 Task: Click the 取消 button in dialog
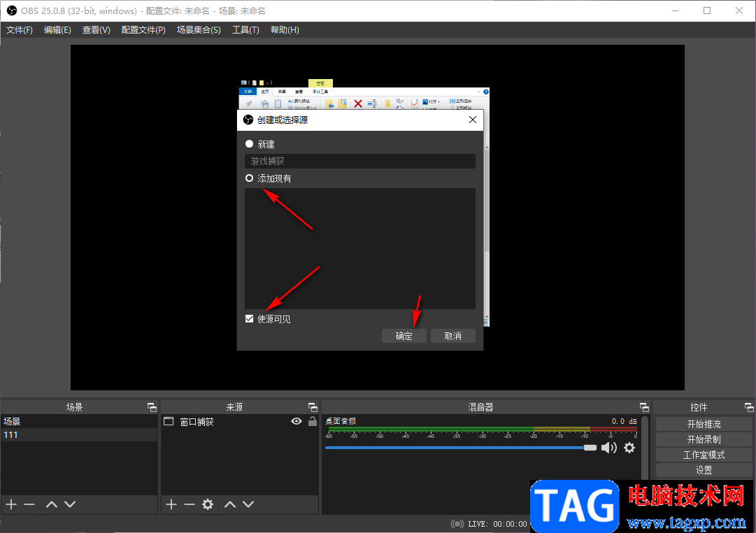(452, 336)
